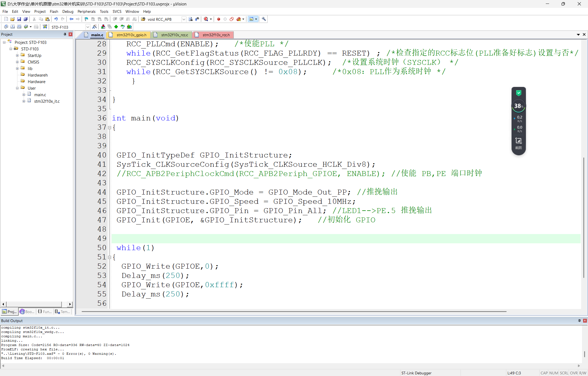Toggle the bookmark flag icon
The height and width of the screenshot is (376, 588).
[86, 19]
